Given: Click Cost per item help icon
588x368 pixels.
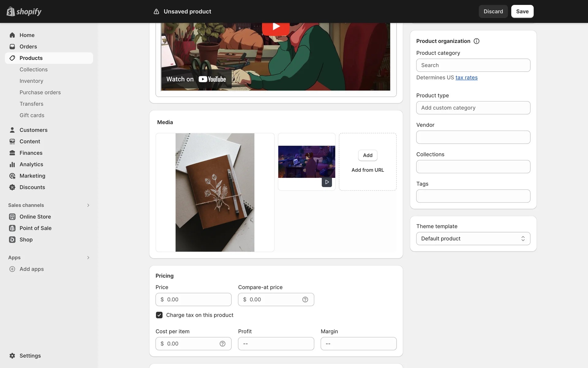Looking at the screenshot, I should click(222, 344).
